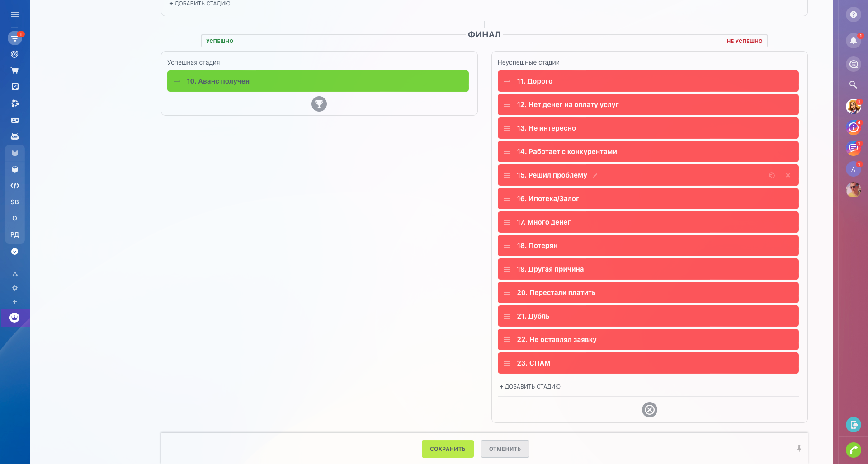Click the circled X under unsuccessful stages
The width and height of the screenshot is (868, 464).
[650, 410]
